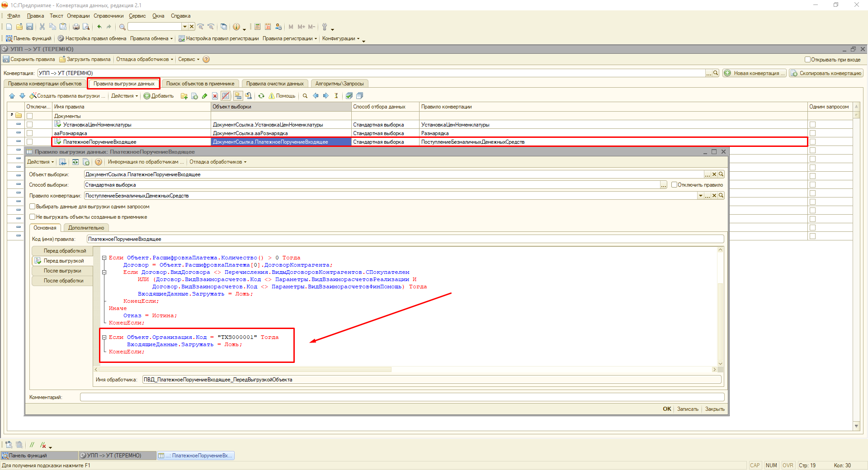
Task: Switch to 'Дополнительно' tab in rule dialog
Action: point(86,228)
